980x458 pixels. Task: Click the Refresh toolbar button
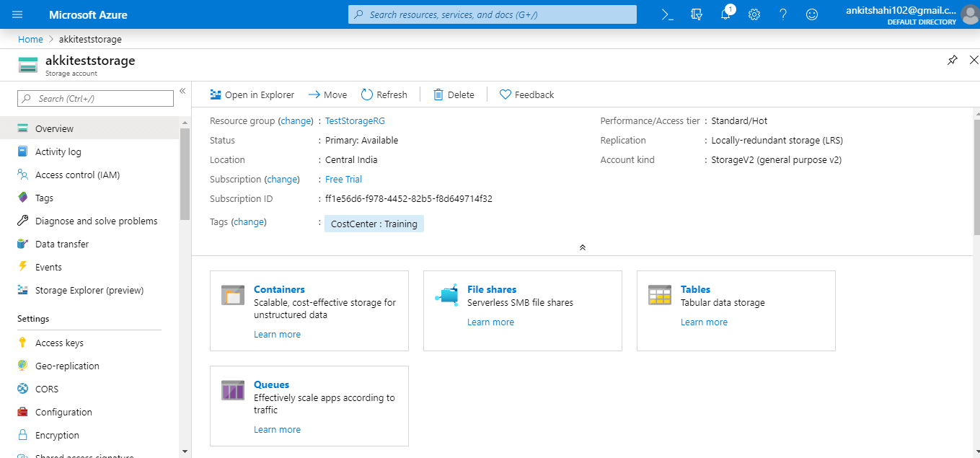(384, 94)
